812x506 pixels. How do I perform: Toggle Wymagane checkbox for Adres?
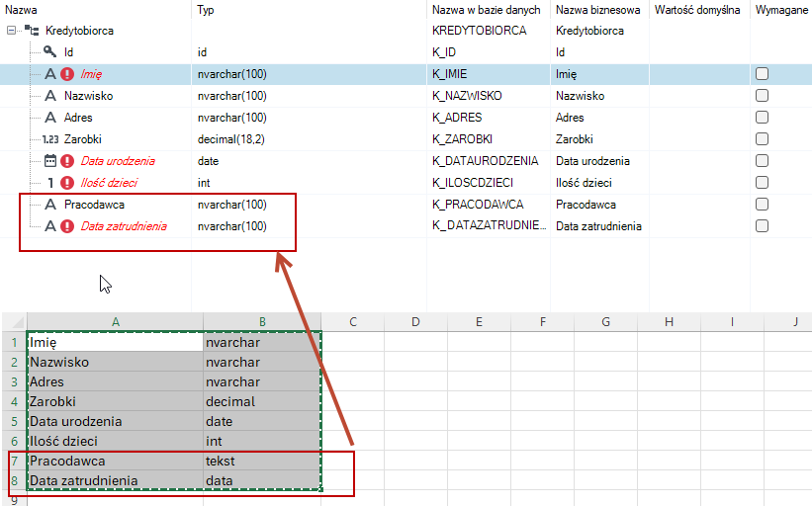762,118
